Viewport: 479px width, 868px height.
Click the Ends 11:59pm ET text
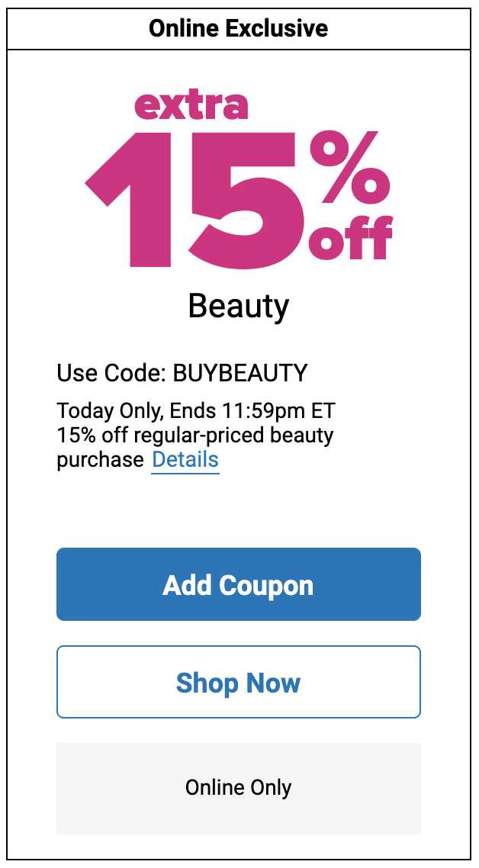252,411
